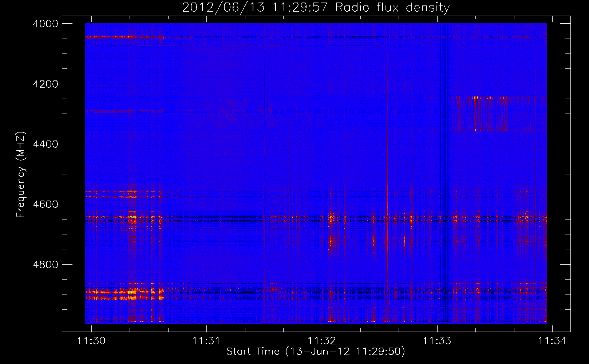The width and height of the screenshot is (589, 364).
Task: Click the 11:30 time tick label
Action: 91,341
